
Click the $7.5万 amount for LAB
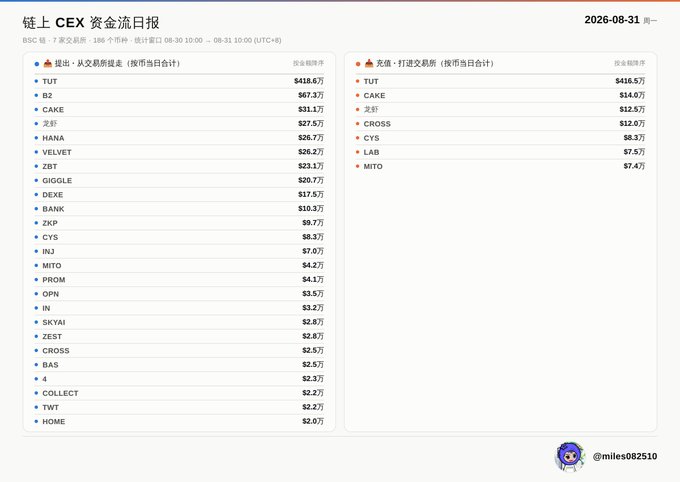click(634, 152)
